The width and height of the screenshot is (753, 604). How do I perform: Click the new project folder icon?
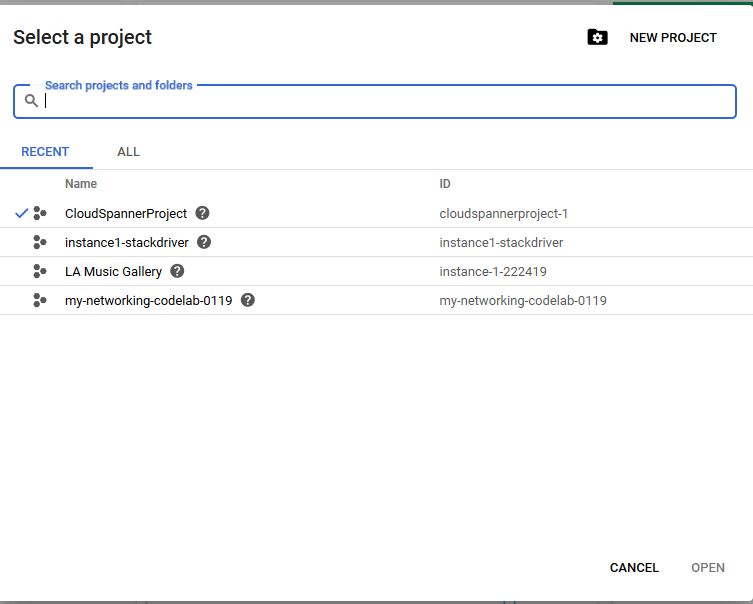pos(597,37)
